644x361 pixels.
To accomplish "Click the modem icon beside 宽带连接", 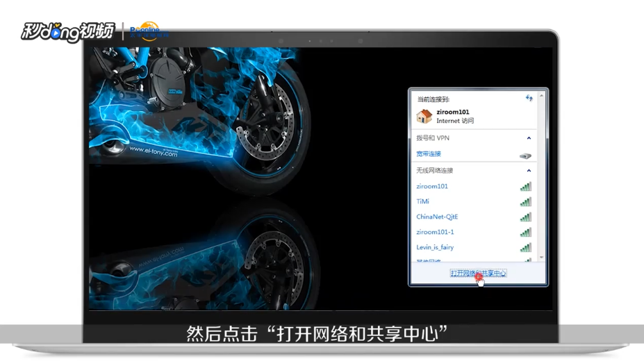I will point(525,156).
